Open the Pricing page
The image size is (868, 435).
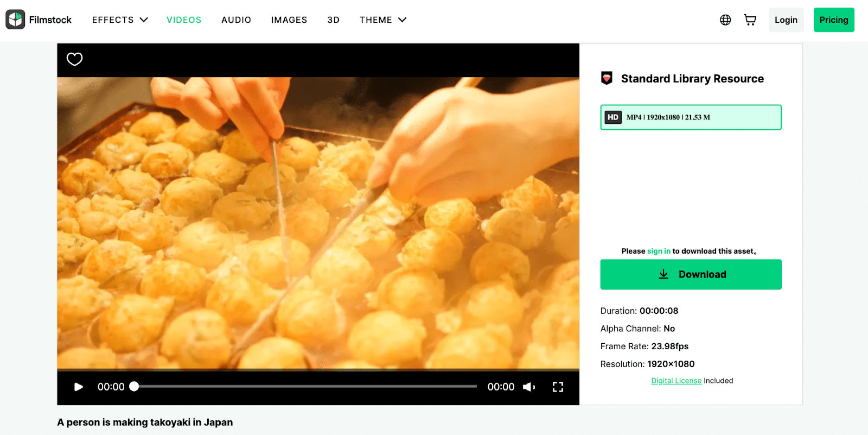pos(834,20)
